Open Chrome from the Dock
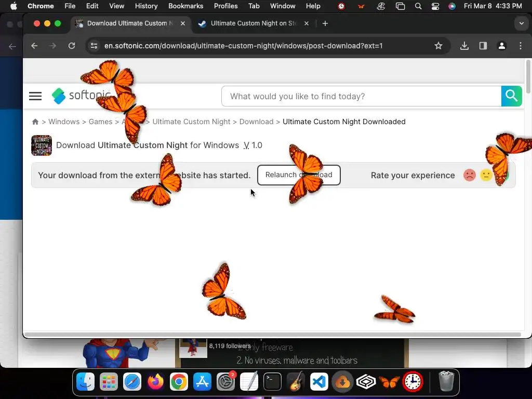Image resolution: width=532 pixels, height=399 pixels. (179, 382)
